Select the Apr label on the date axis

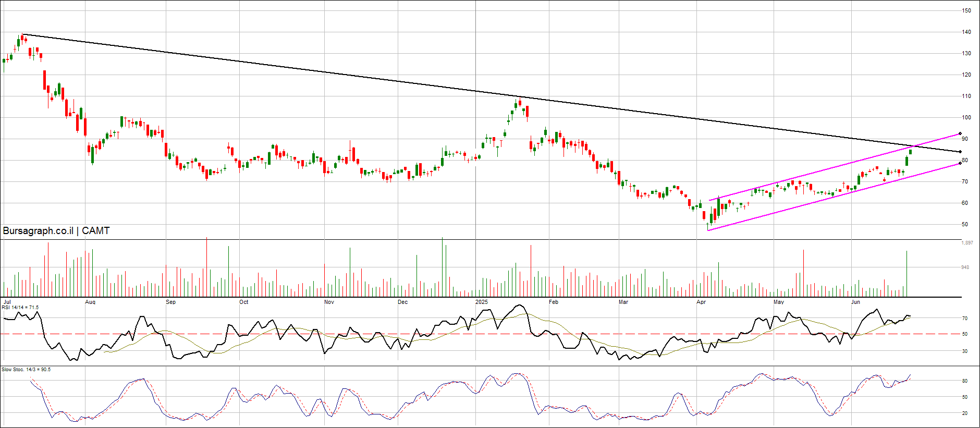701,302
